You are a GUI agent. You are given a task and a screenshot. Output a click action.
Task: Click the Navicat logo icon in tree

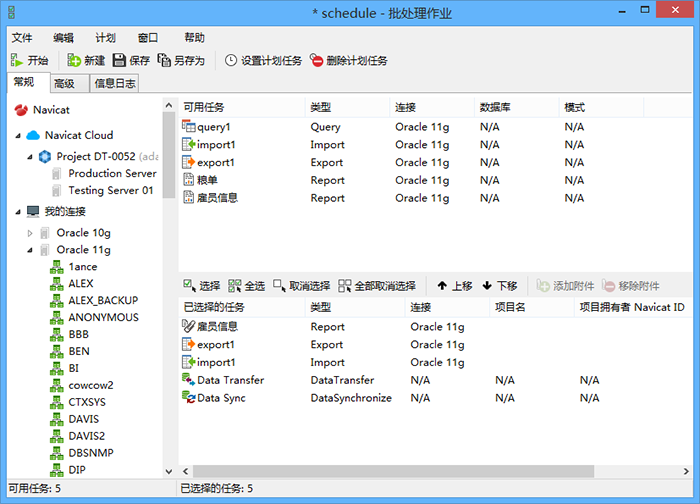(x=21, y=110)
